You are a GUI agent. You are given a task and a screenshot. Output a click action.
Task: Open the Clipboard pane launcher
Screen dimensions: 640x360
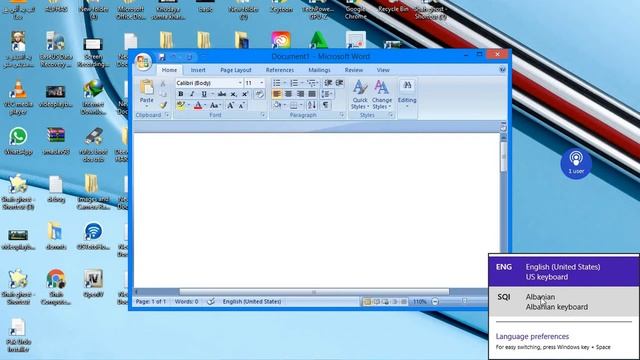tap(167, 116)
